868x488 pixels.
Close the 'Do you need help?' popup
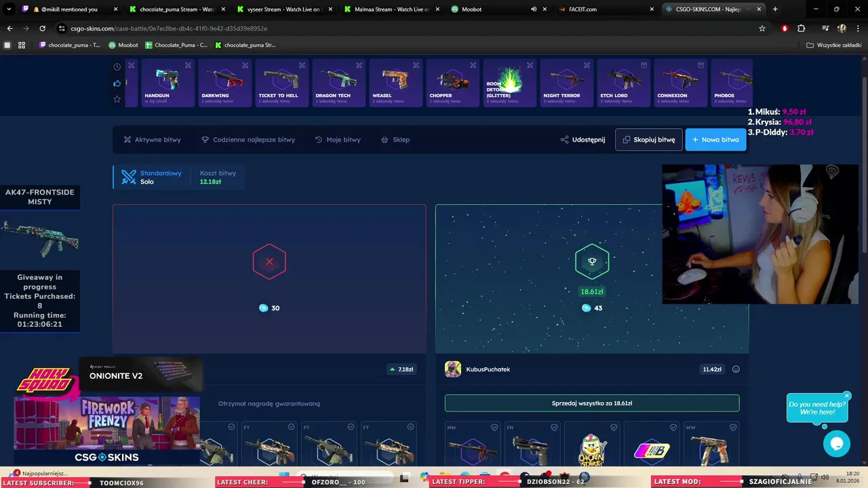tap(847, 396)
